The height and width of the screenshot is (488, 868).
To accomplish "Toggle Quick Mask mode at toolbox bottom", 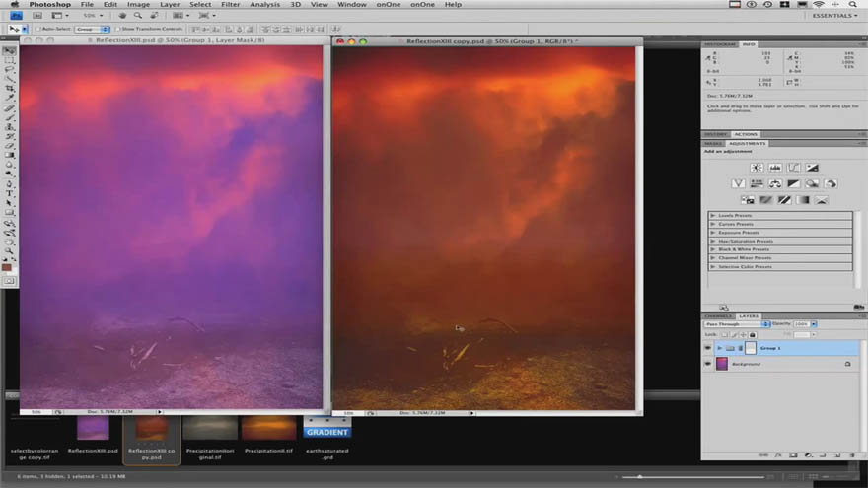I will [10, 281].
